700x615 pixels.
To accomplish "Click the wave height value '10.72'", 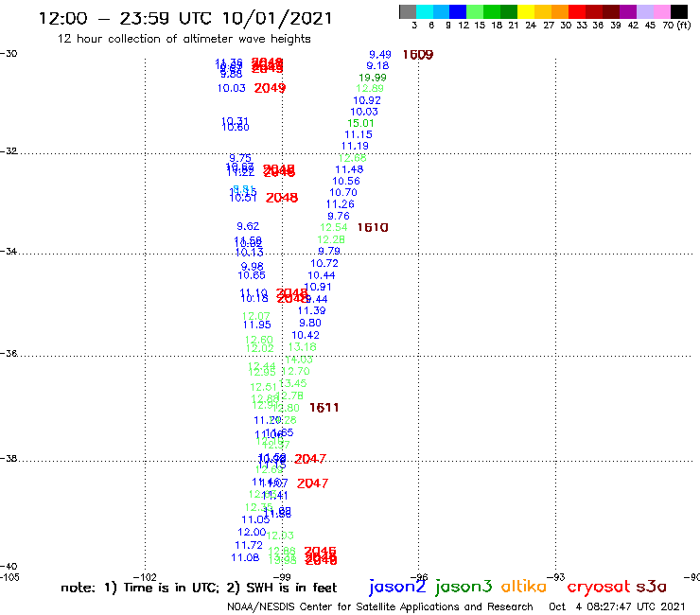I will [x=324, y=264].
